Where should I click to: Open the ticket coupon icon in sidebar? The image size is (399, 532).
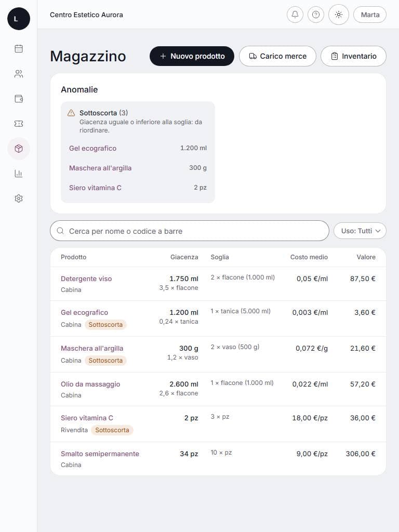coord(19,124)
